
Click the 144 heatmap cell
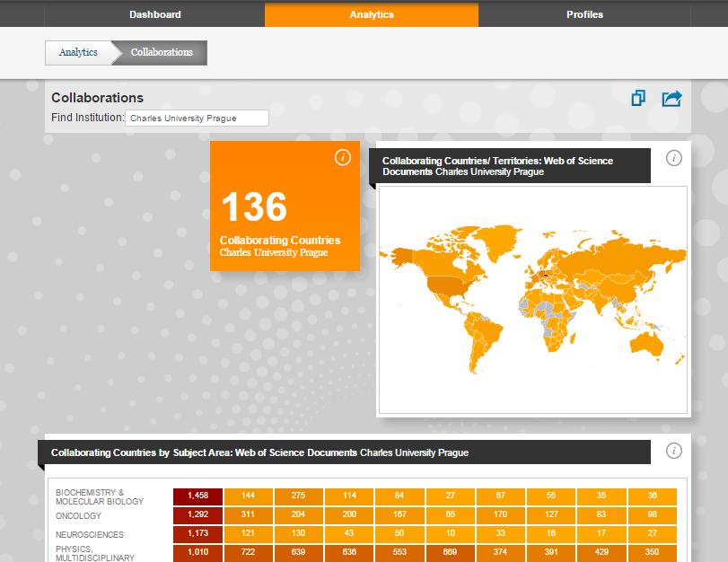[x=249, y=496]
